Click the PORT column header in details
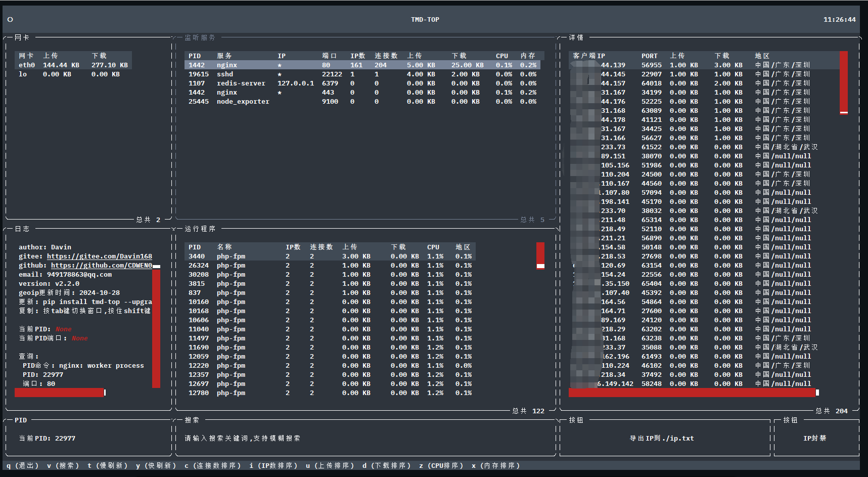This screenshot has width=868, height=477. coord(650,56)
